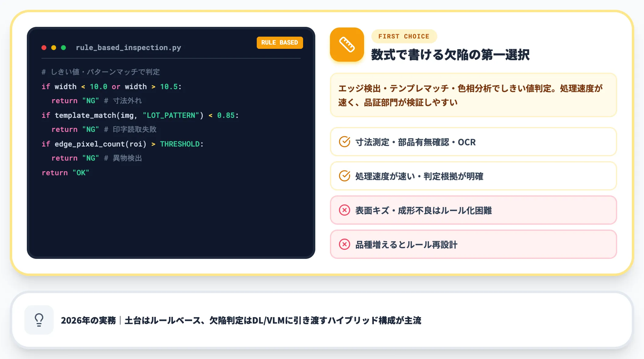Screen dimensions: 644x359
Task: Click heading 数式で書ける欠陥の第一選択
Action: (x=450, y=55)
